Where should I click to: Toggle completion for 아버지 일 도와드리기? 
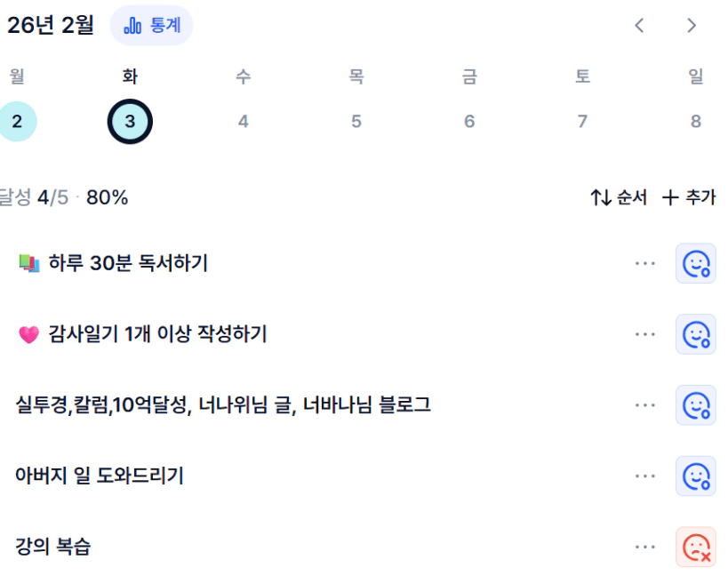[695, 476]
